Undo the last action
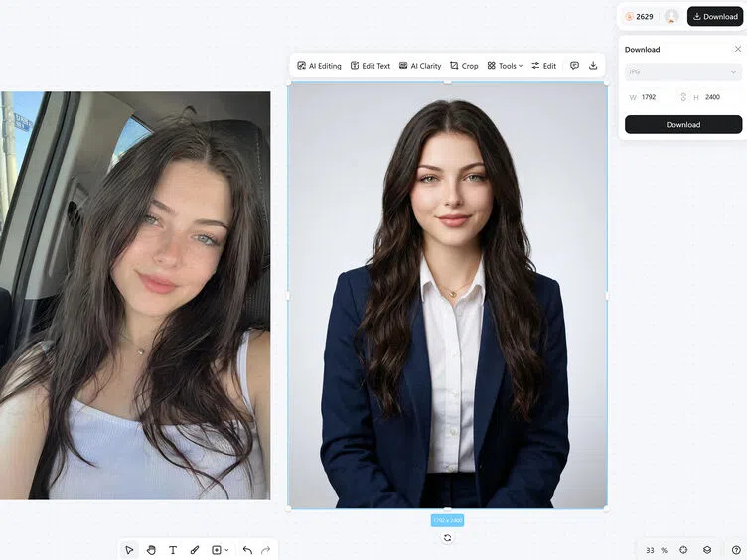The height and width of the screenshot is (560, 747). (247, 550)
